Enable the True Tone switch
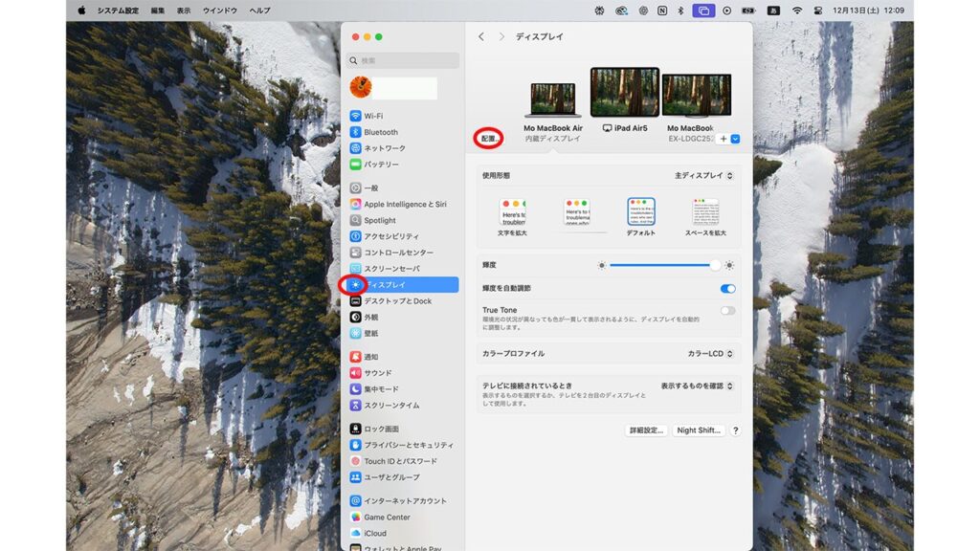The image size is (980, 551). click(x=728, y=311)
